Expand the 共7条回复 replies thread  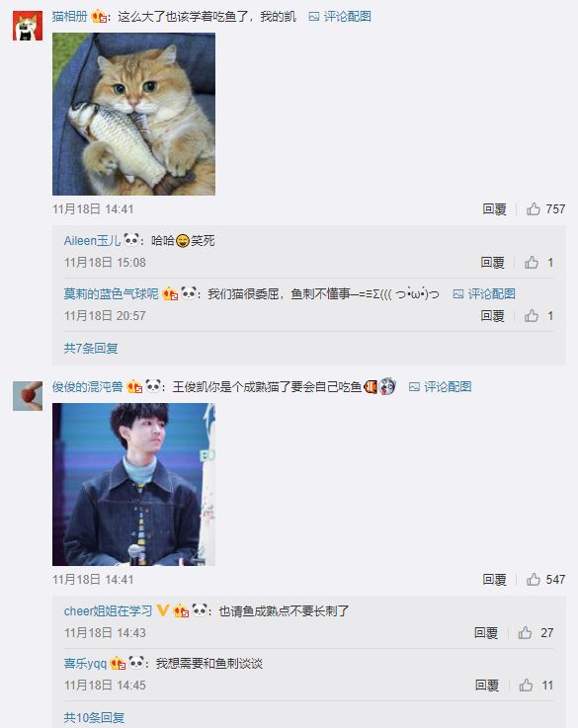(x=91, y=348)
